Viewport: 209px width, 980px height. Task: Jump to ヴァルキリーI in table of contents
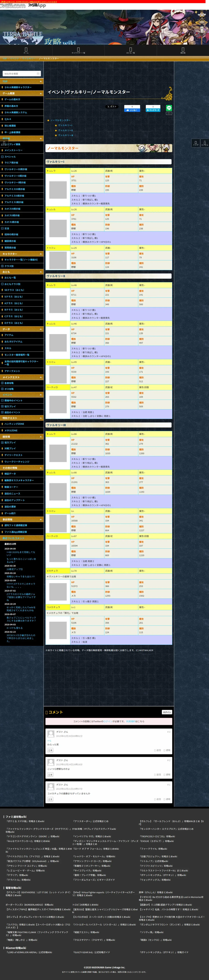[x=65, y=125]
